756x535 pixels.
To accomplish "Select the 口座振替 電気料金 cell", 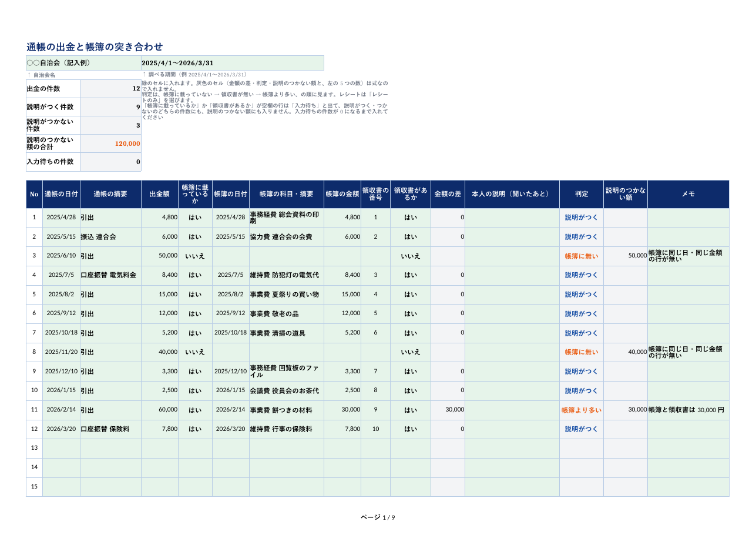I will click(x=110, y=275).
